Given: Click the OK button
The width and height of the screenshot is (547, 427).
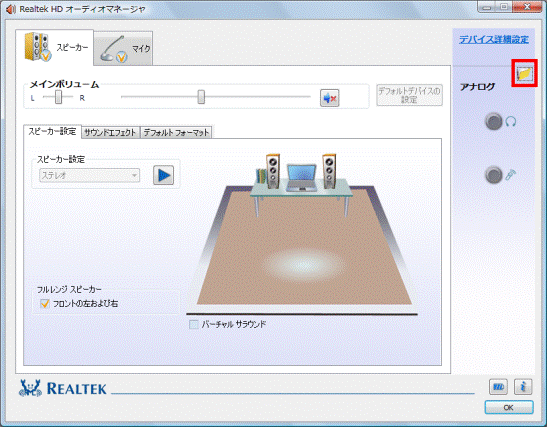Looking at the screenshot, I should [x=509, y=407].
